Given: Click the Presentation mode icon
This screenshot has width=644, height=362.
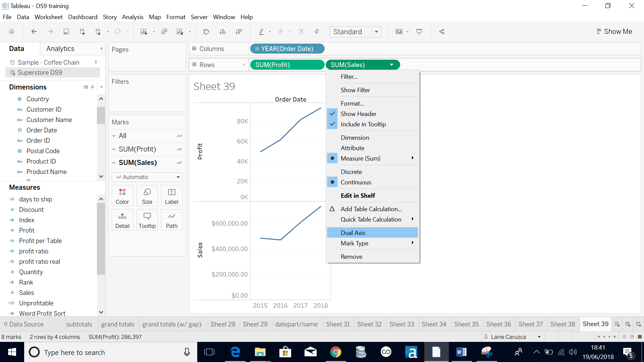Looking at the screenshot, I should coord(419,32).
